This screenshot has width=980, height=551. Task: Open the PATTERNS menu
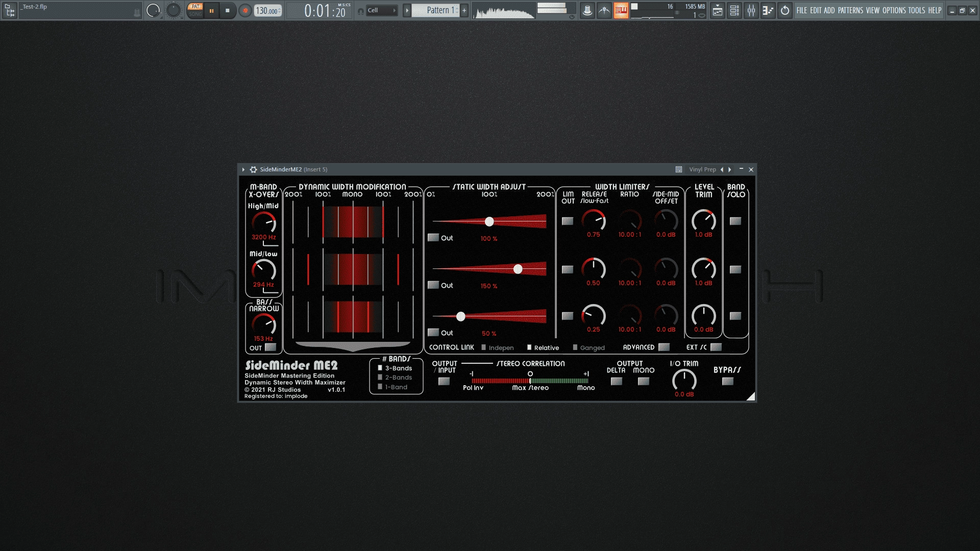(x=850, y=10)
